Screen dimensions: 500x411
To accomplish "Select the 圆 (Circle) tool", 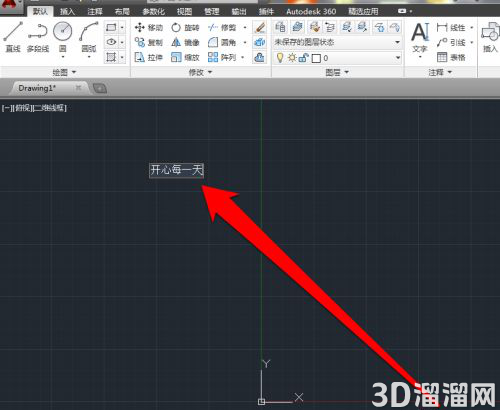I will [62, 37].
